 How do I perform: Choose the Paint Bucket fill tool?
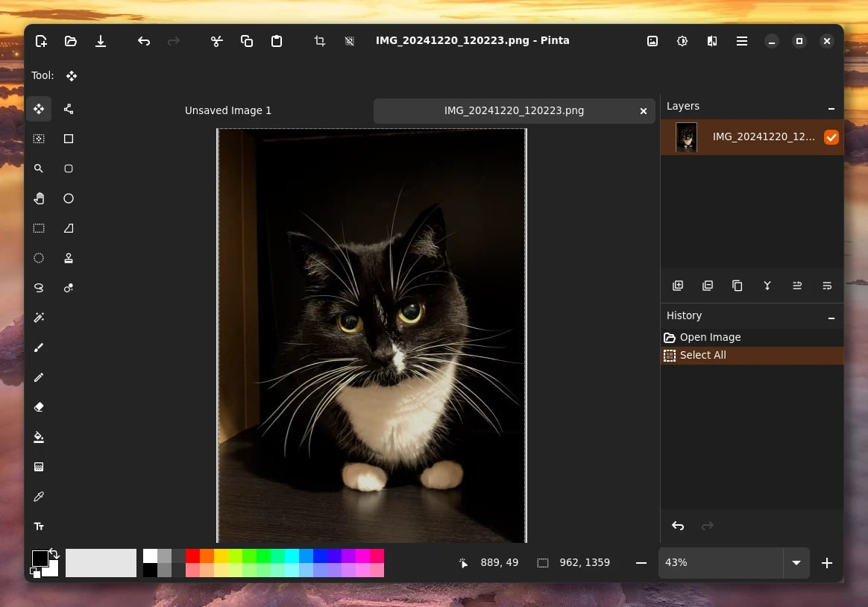[39, 437]
